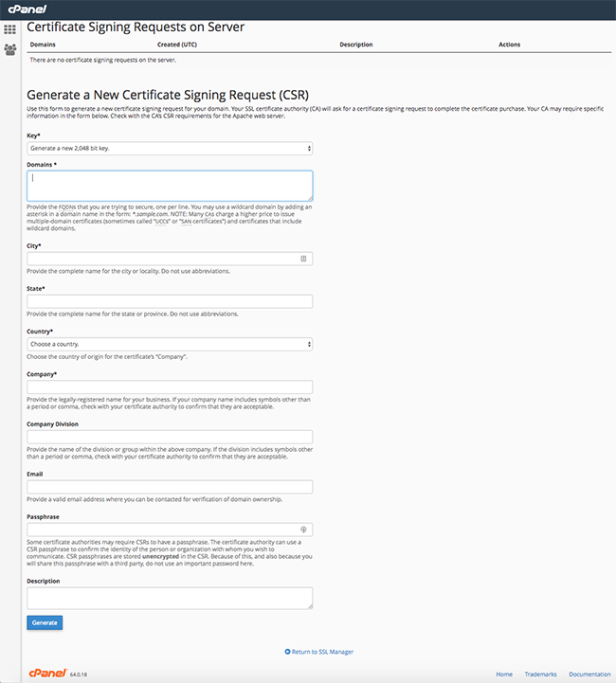Open the Home footer link
Screen dimensions: 616x683
[505, 674]
